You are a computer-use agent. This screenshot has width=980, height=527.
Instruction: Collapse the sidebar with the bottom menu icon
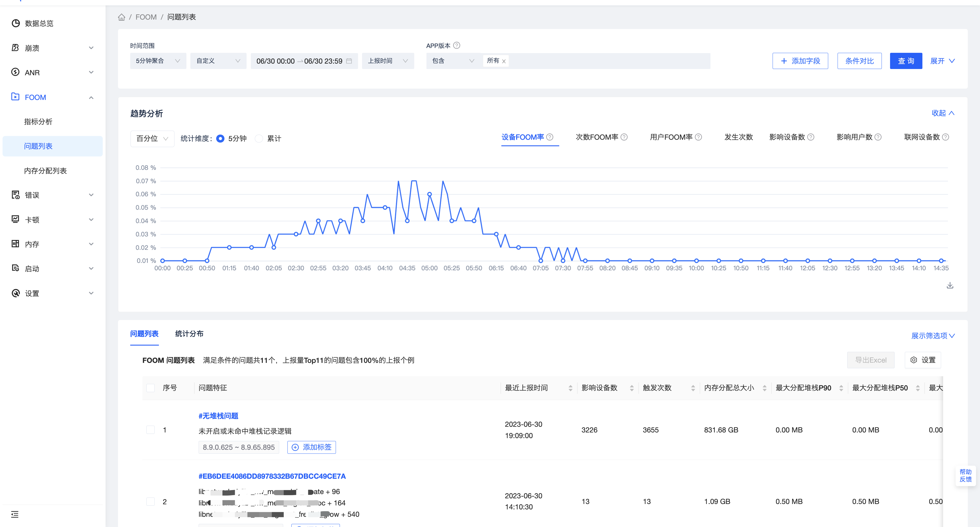click(x=15, y=515)
